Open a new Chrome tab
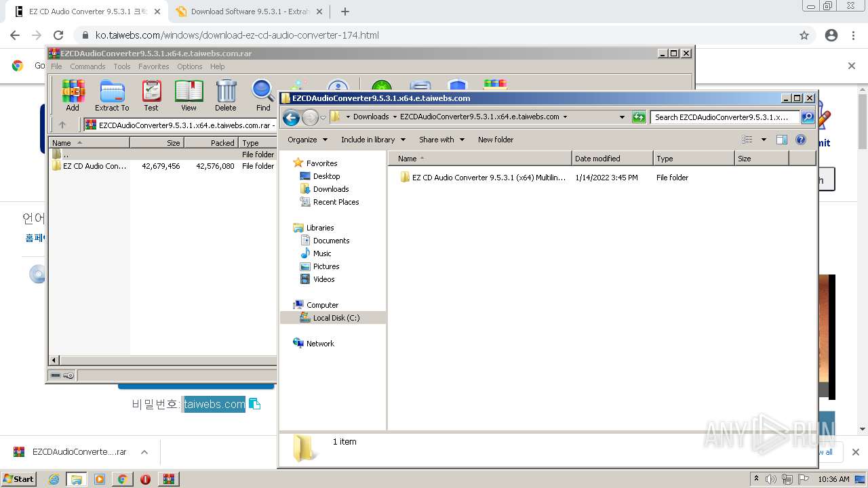 click(344, 12)
